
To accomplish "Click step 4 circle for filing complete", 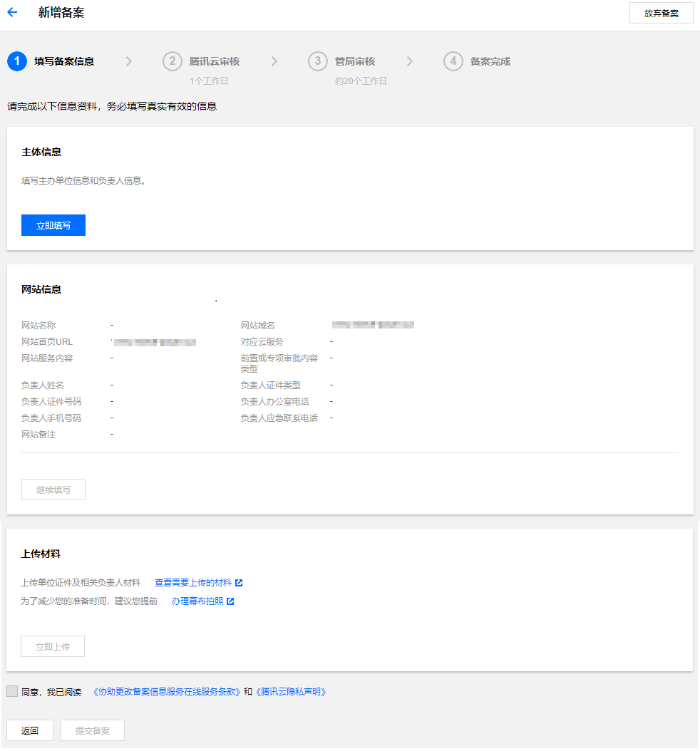I will 453,61.
